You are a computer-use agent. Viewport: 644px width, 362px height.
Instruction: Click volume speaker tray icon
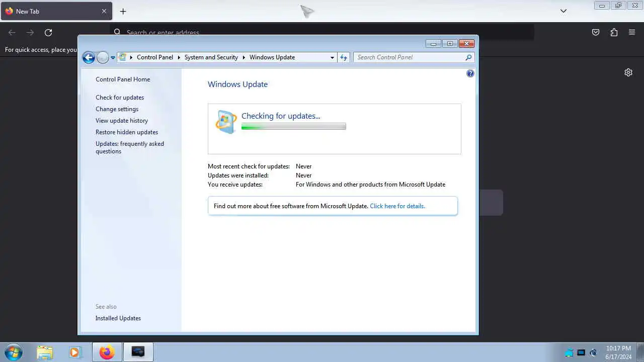coord(593,353)
